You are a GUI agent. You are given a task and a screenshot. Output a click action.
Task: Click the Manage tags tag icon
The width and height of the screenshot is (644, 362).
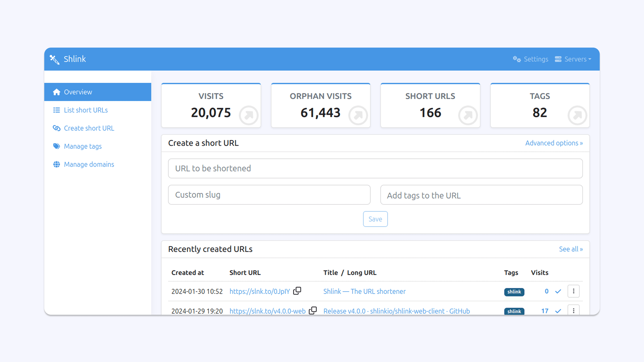(x=57, y=146)
